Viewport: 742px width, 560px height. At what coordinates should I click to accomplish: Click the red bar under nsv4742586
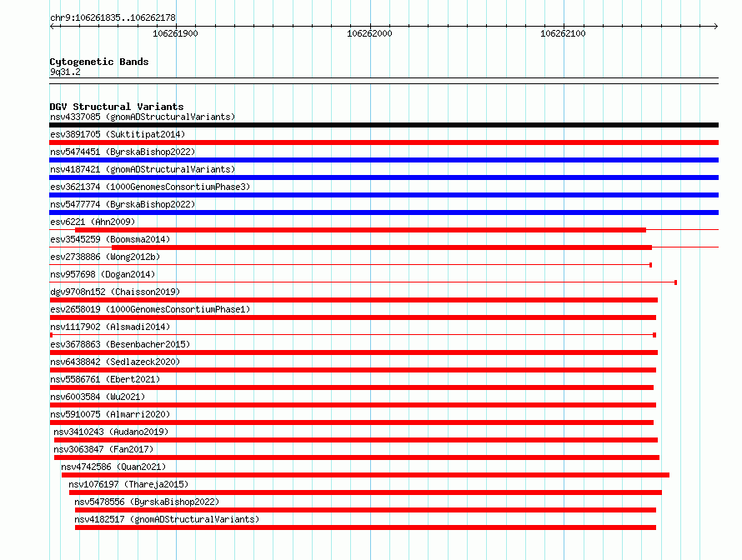[365, 475]
